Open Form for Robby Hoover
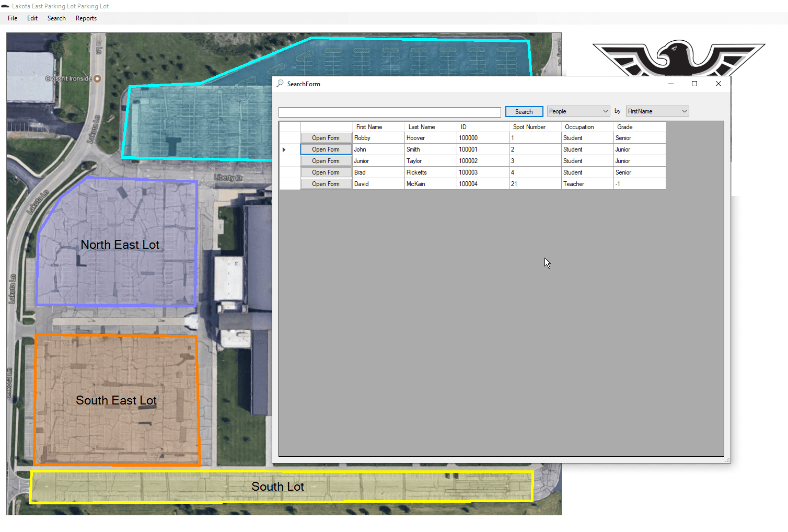The width and height of the screenshot is (788, 532). click(x=326, y=138)
